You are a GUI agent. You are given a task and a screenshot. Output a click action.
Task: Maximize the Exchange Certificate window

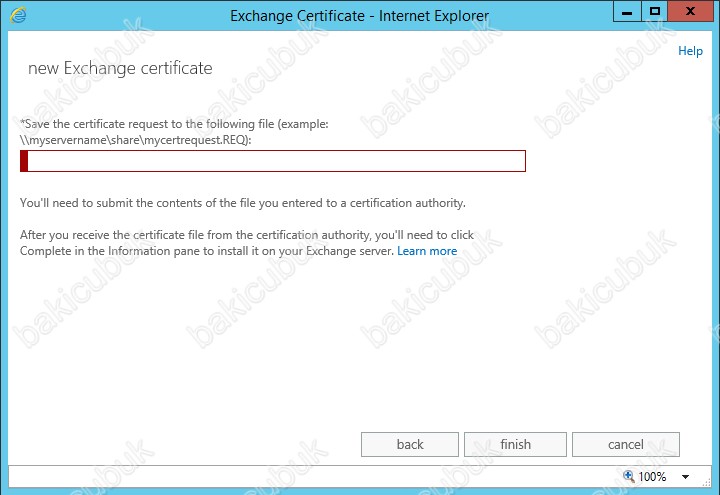coord(654,11)
